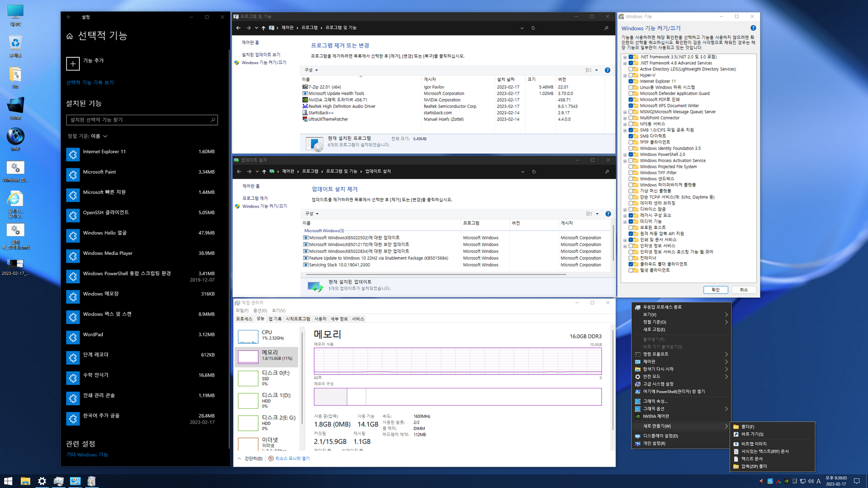Open the 구성 dropdown in 업데이트 설치 window
Screen dimensions: 868x488
pyautogui.click(x=311, y=214)
